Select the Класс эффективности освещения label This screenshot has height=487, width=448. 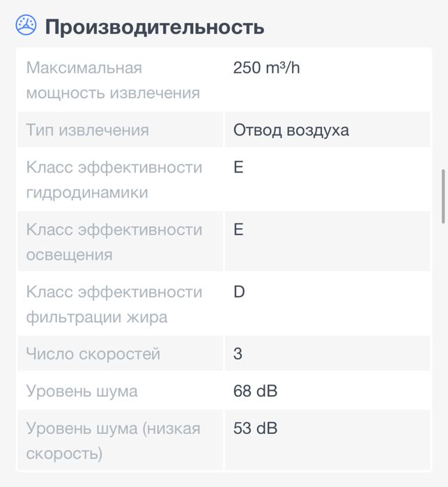click(x=114, y=242)
